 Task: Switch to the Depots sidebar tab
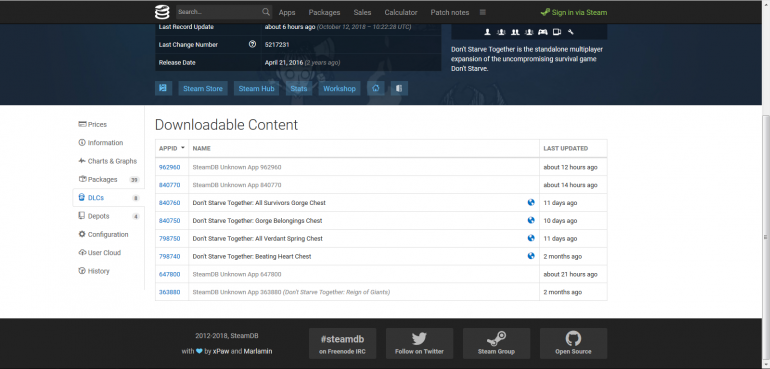[x=109, y=216]
